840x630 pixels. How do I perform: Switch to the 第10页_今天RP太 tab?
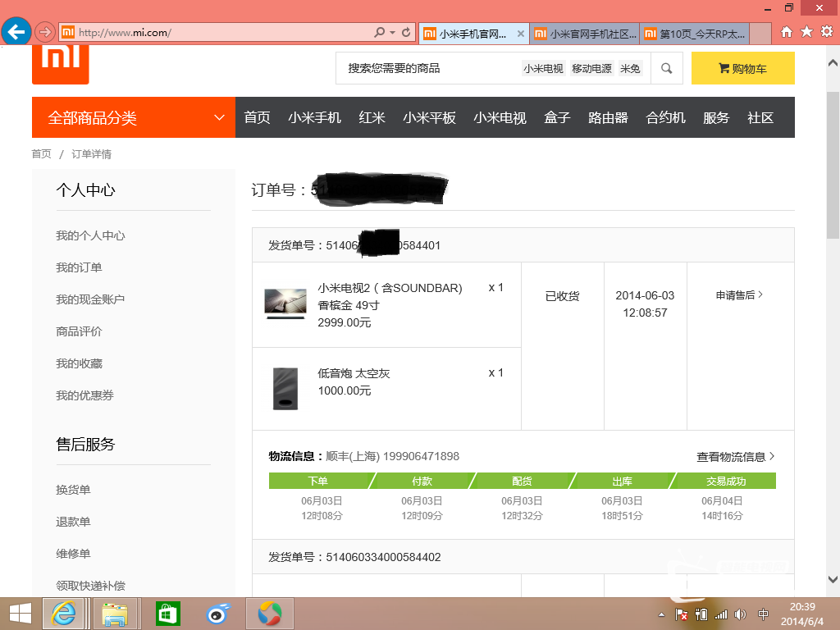[x=695, y=34]
